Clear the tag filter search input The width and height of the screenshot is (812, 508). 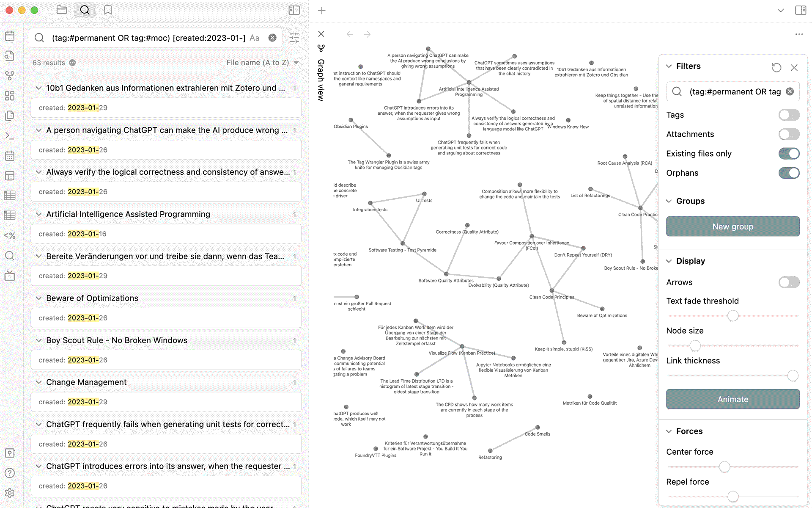(x=789, y=91)
